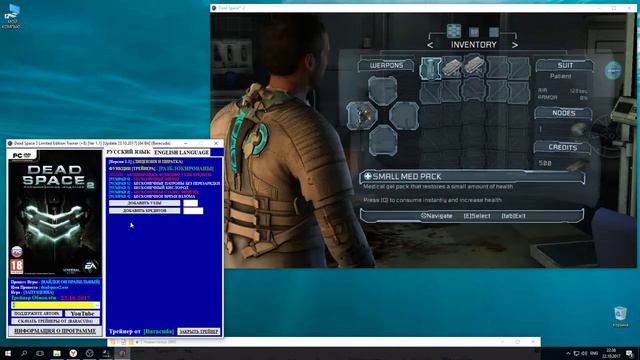This screenshot has width=640, height=360.
Task: Click the NODES panel header
Action: [x=564, y=113]
